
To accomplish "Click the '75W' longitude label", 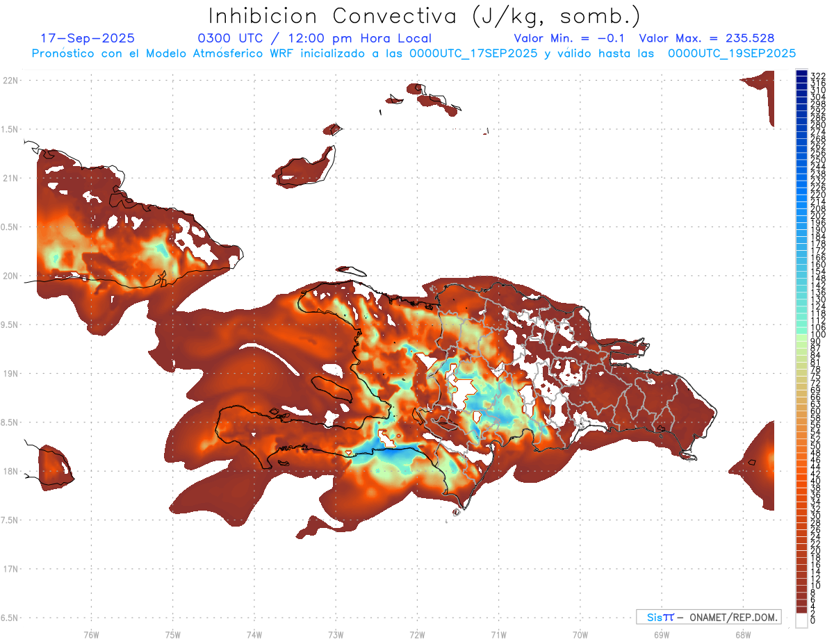I will point(173,634).
